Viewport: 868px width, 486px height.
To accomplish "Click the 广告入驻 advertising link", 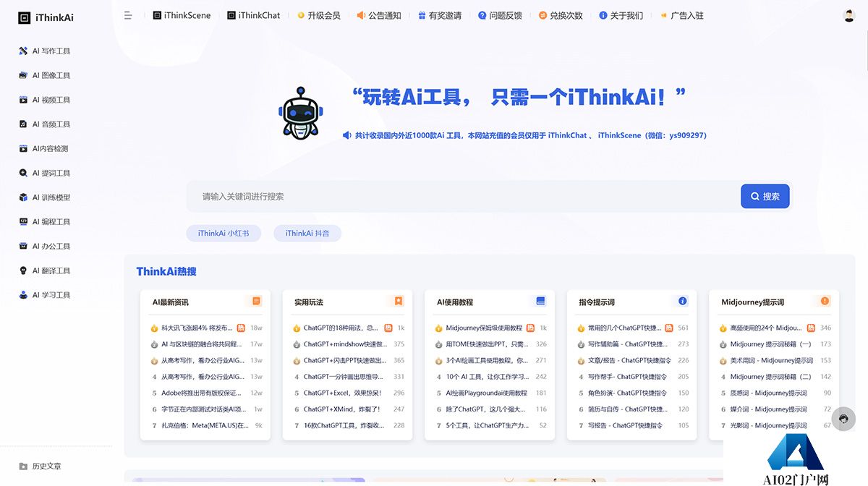I will (x=681, y=15).
